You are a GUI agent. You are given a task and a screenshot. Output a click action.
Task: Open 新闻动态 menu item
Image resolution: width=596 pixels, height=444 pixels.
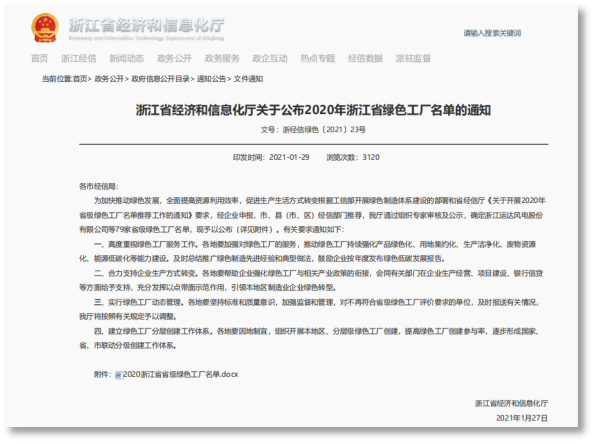127,58
